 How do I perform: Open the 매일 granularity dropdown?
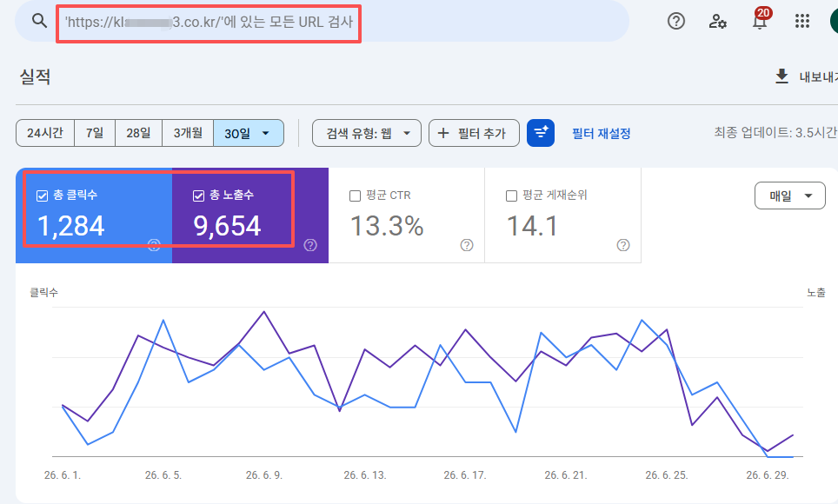pyautogui.click(x=790, y=196)
